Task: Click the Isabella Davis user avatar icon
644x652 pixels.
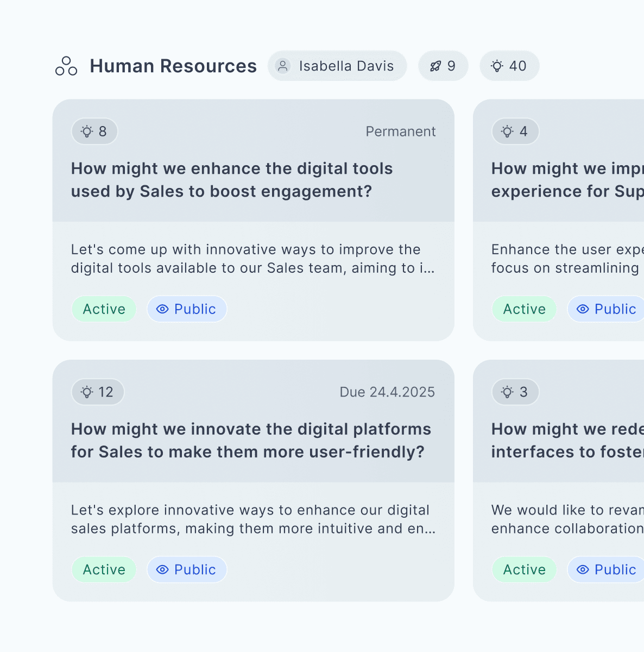Action: pos(282,66)
